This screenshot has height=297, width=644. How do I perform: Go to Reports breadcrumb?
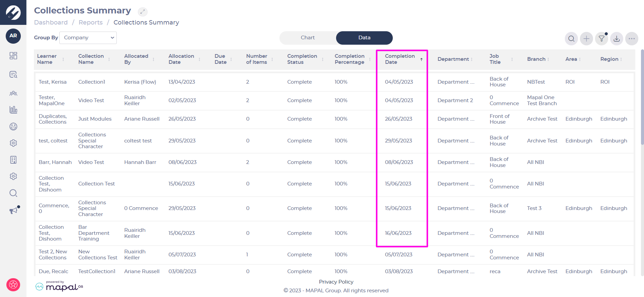[91, 23]
